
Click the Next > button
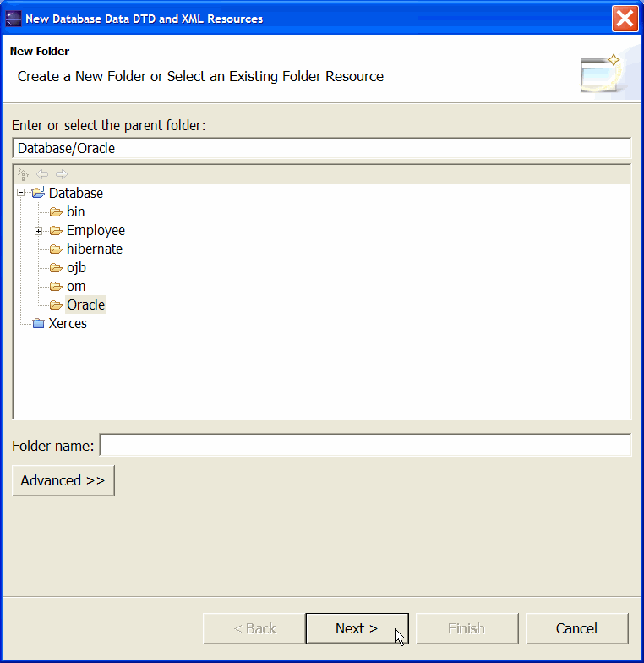357,629
